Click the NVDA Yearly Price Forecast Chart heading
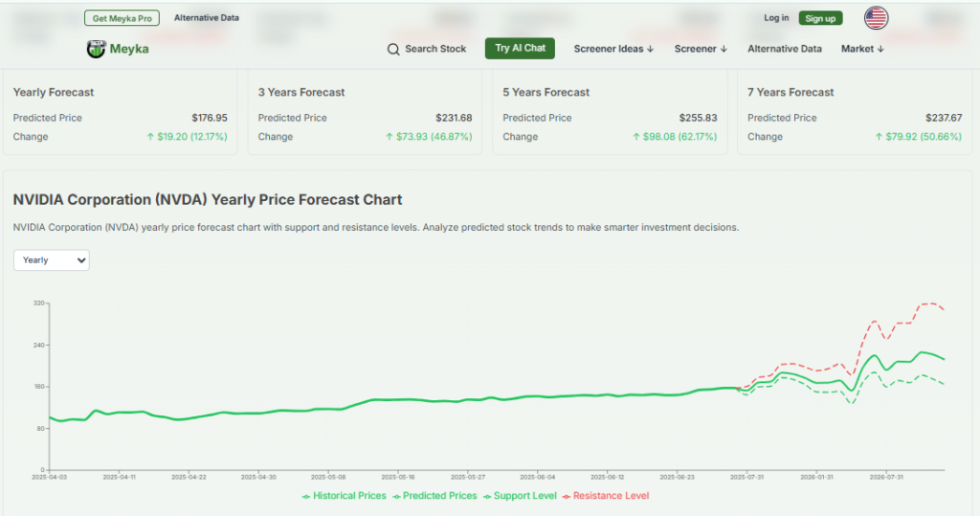The width and height of the screenshot is (980, 516). click(208, 199)
